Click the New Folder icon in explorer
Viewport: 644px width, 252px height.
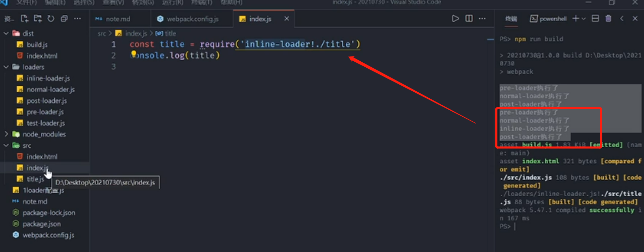[x=38, y=19]
